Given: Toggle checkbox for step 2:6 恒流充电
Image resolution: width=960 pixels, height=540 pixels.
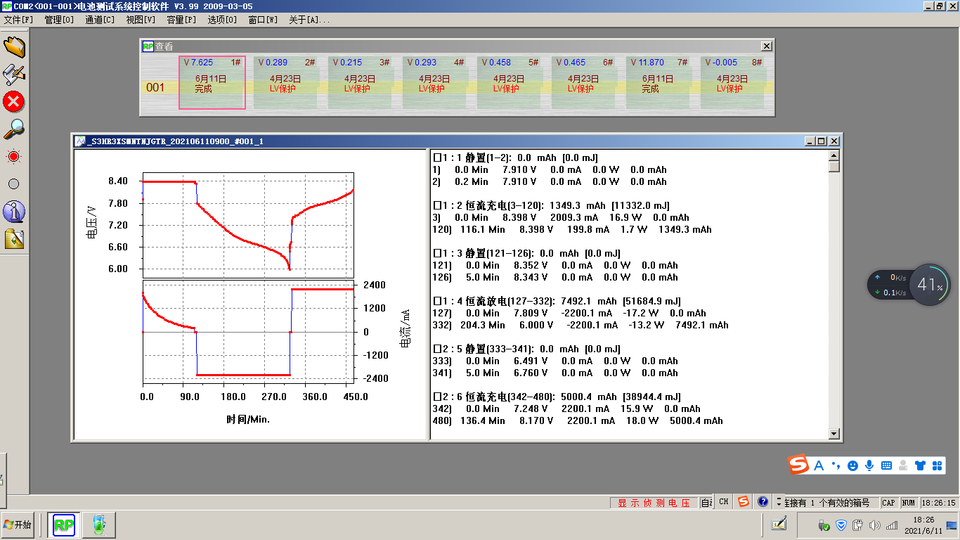Looking at the screenshot, I should [x=437, y=397].
